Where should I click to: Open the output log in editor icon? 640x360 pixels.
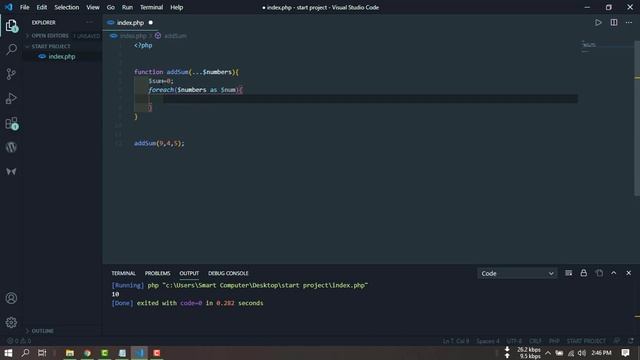click(599, 273)
